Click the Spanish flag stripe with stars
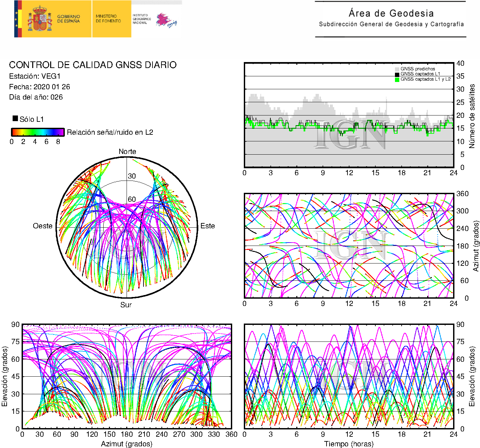This screenshot has width=480, height=448. pos(18,19)
